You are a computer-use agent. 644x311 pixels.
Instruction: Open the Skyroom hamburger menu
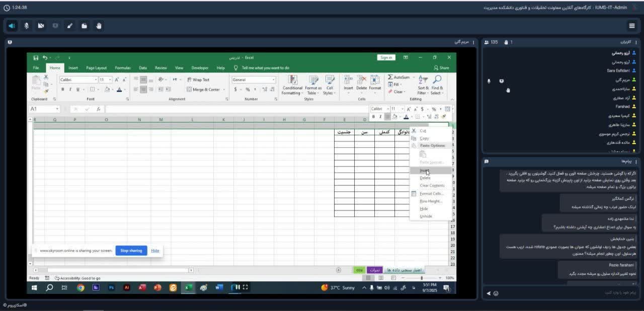coord(632,26)
